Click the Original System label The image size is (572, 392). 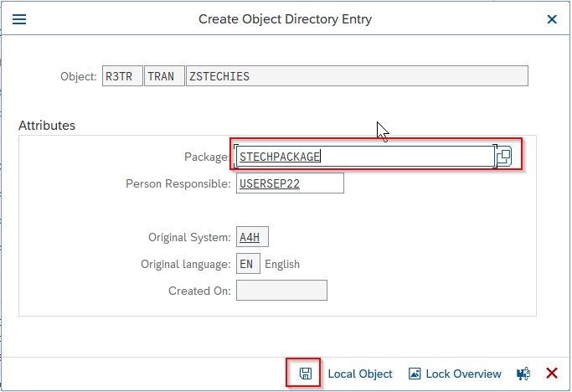(x=189, y=237)
